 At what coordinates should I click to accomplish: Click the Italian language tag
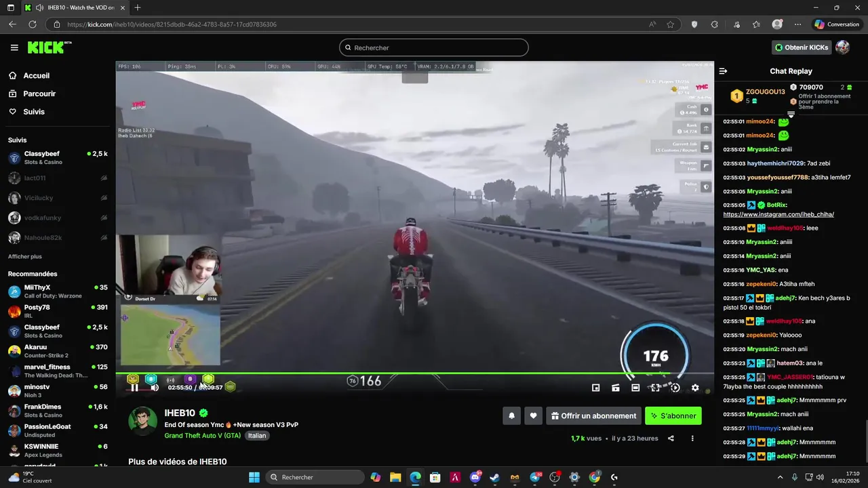pos(257,436)
